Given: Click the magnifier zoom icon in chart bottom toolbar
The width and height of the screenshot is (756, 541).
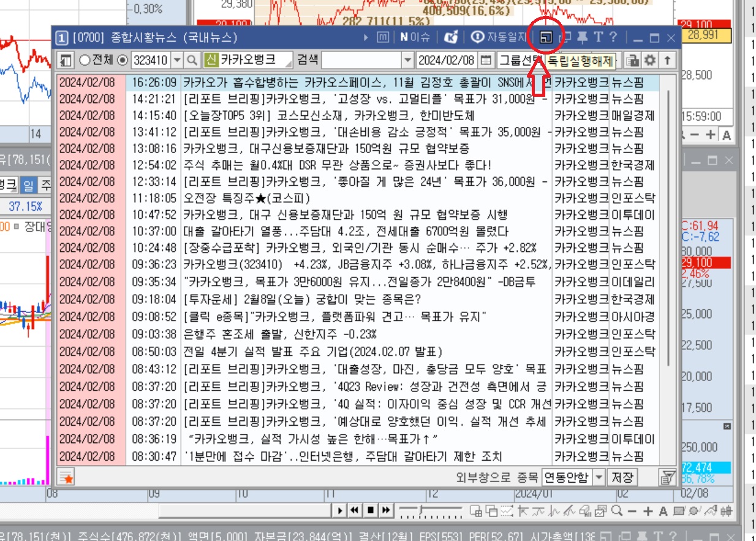Looking at the screenshot, I should click(x=618, y=510).
